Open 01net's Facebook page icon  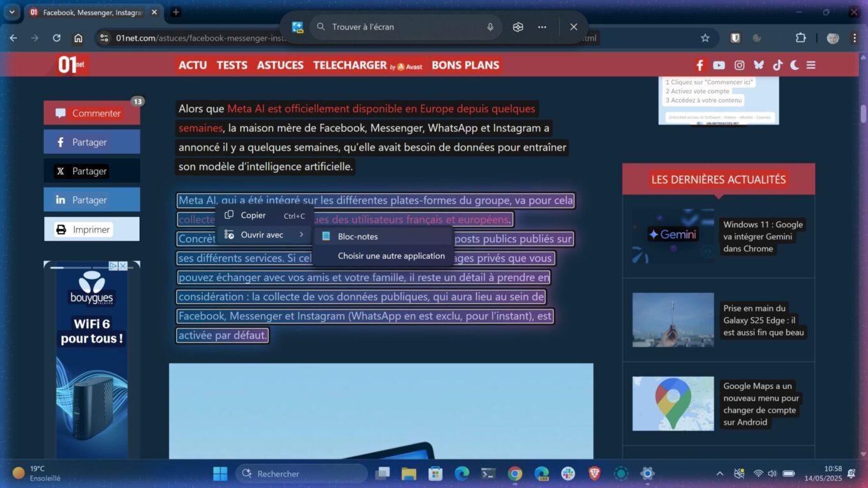[700, 65]
